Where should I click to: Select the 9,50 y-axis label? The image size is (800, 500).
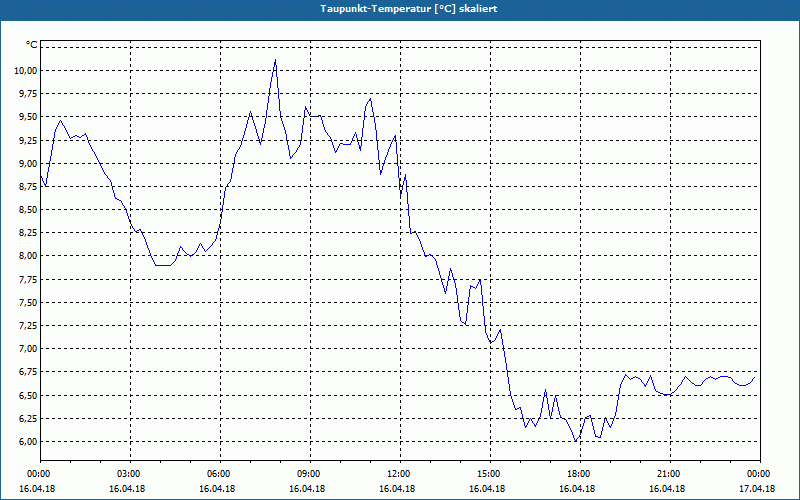29,117
